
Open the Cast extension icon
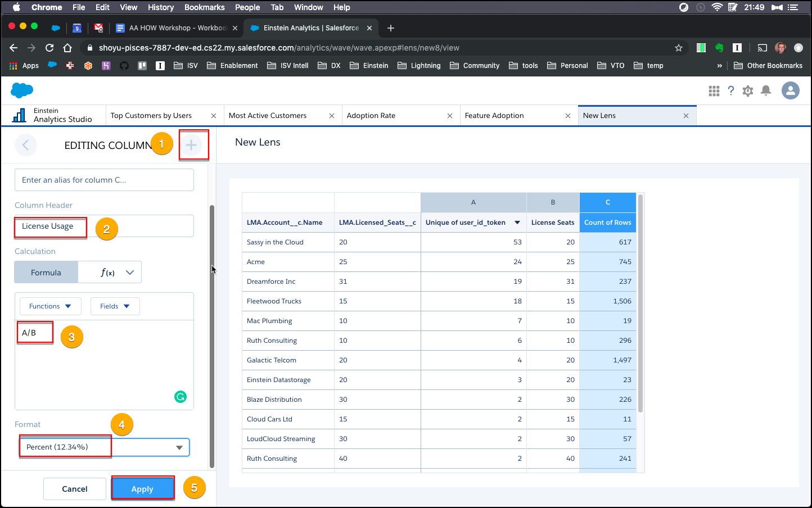763,48
